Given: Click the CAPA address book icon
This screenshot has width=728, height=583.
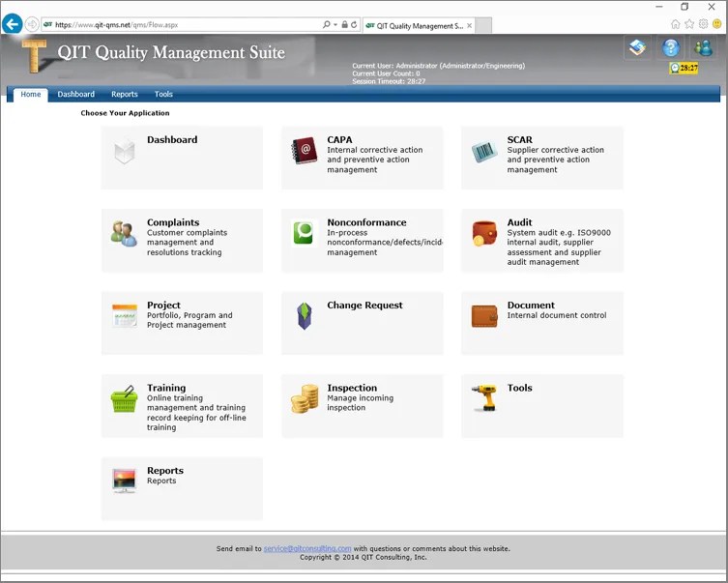Looking at the screenshot, I should [305, 151].
